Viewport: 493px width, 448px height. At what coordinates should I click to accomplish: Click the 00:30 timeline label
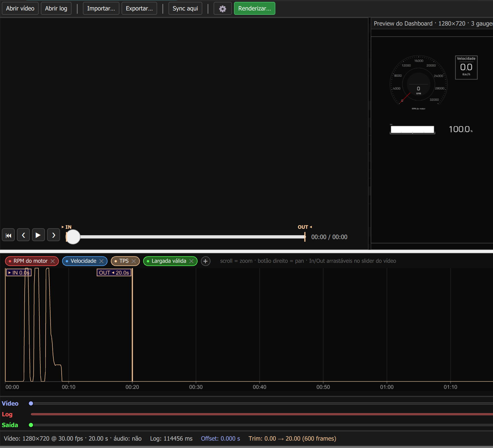[x=196, y=387]
